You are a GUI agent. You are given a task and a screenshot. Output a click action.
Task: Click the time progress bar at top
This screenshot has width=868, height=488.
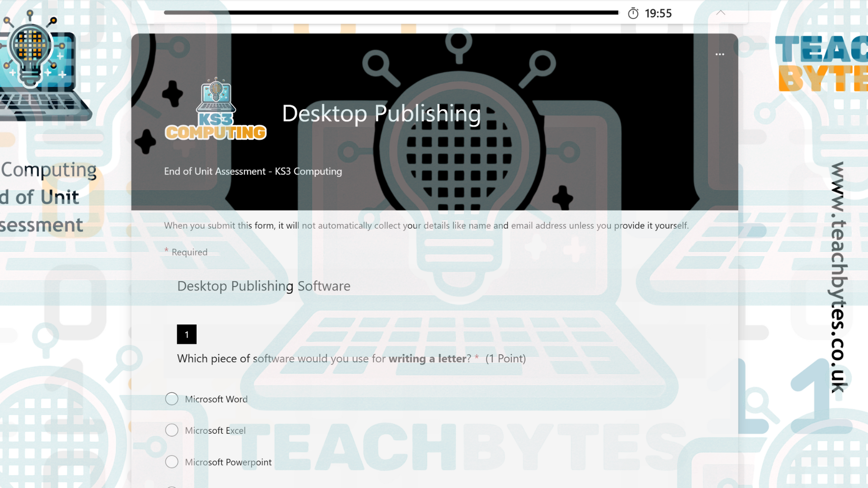tap(391, 13)
